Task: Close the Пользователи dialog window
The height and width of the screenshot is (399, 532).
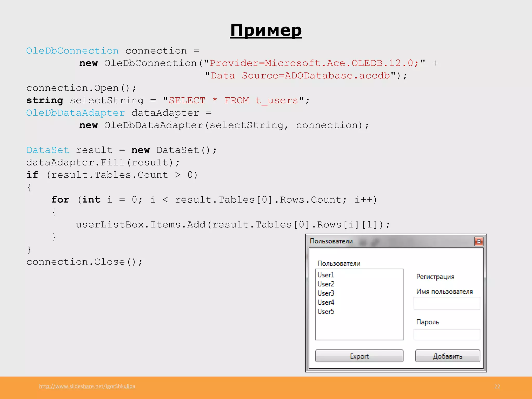Action: coord(478,241)
